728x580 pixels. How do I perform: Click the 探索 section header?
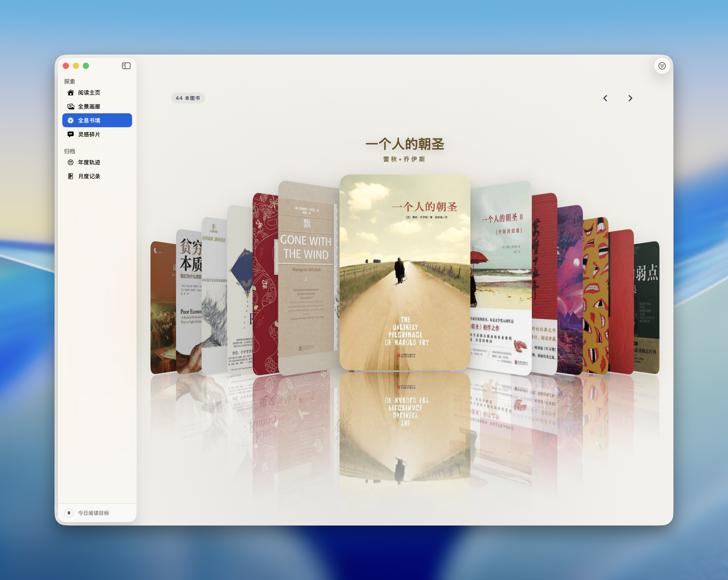[x=70, y=81]
